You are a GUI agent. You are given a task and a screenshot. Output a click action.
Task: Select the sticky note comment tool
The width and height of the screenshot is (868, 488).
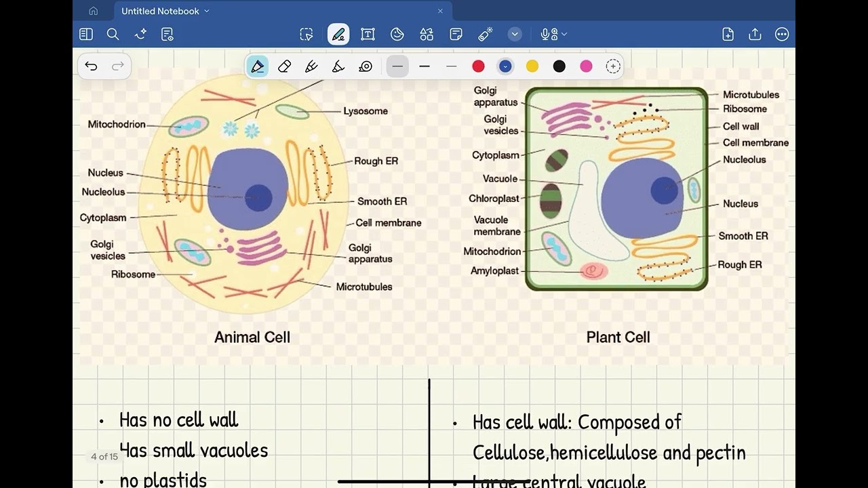point(456,34)
